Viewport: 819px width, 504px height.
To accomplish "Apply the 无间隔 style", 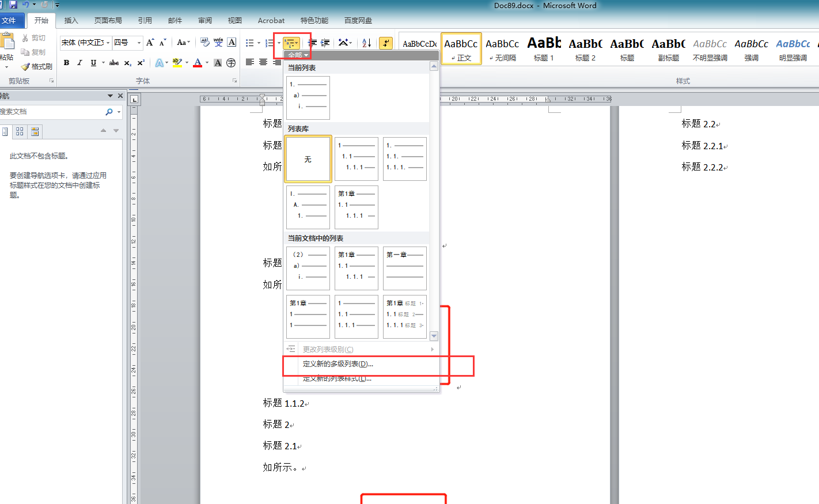I will (x=502, y=49).
